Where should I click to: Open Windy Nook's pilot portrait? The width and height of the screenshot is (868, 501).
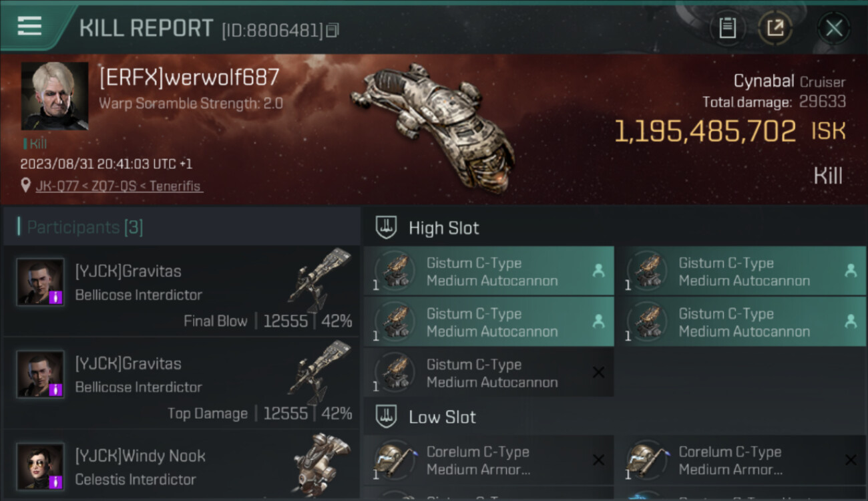[x=40, y=467]
